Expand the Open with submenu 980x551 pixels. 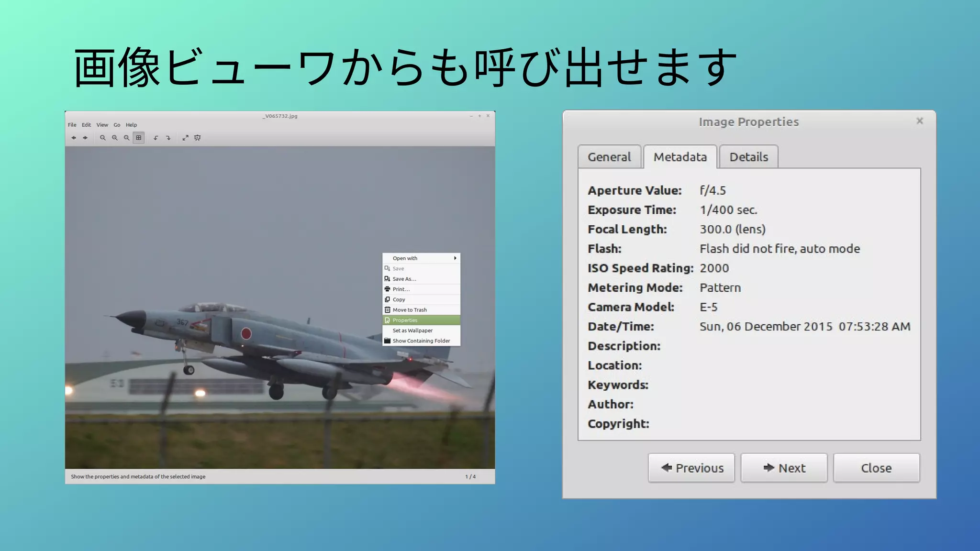(x=421, y=258)
